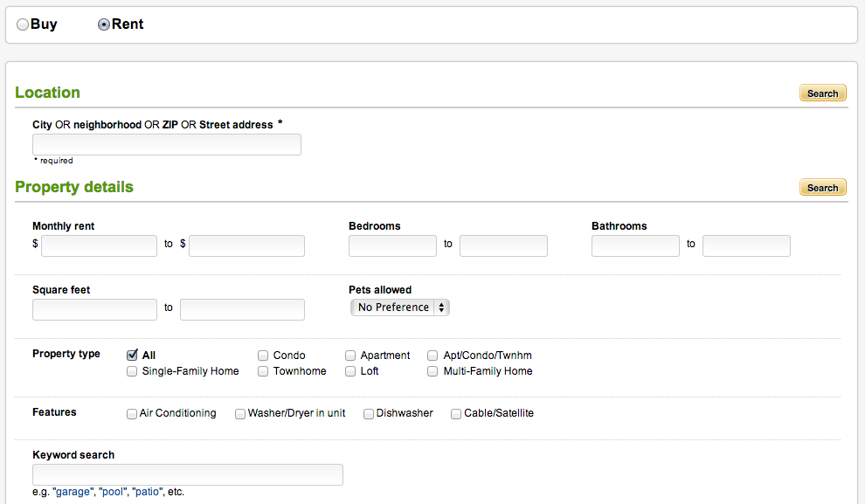Select the Rent radio button
865x504 pixels.
click(104, 25)
